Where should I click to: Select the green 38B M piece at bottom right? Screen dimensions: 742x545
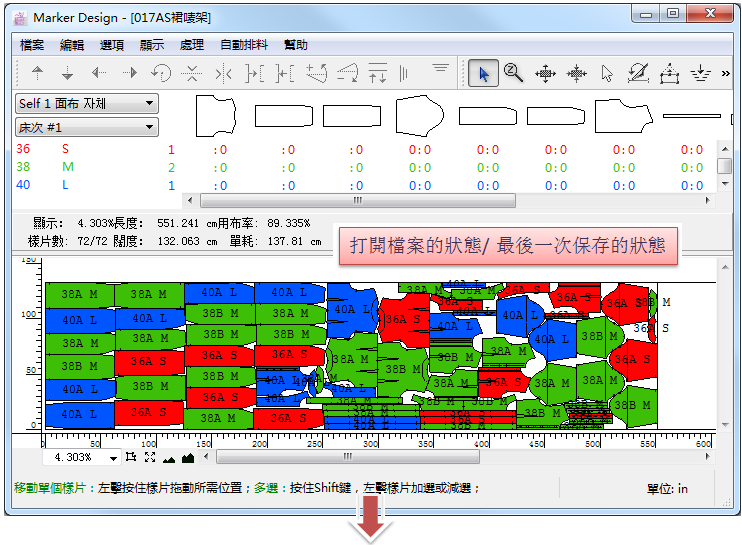(636, 405)
